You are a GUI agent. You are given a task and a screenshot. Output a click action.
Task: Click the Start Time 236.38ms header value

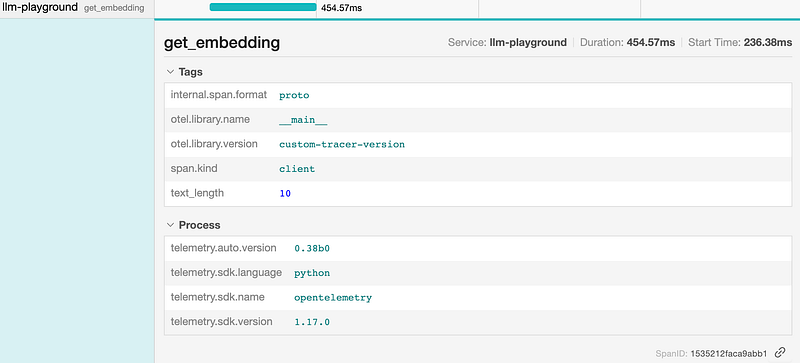pyautogui.click(x=740, y=42)
